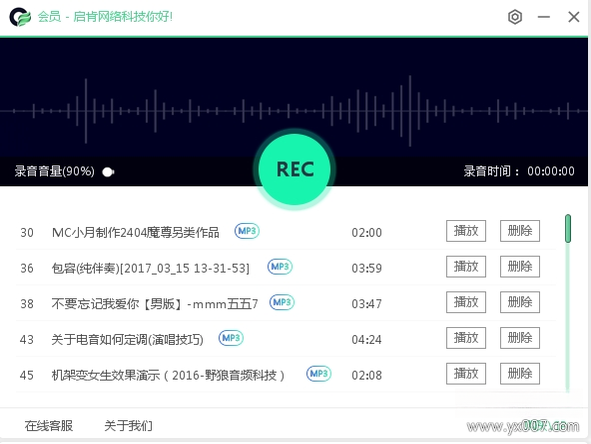Click row number 38 in list

27,304
